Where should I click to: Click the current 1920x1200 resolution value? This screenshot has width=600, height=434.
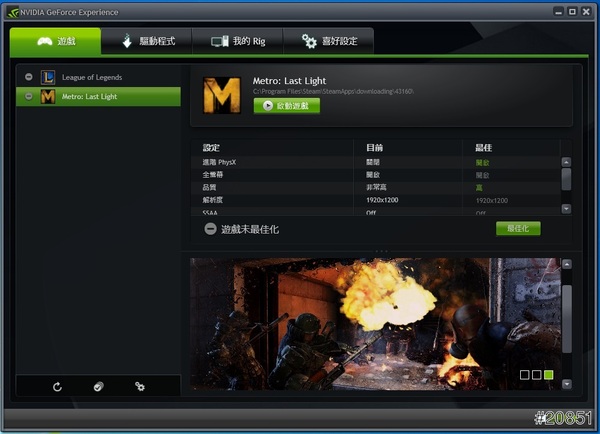click(382, 200)
